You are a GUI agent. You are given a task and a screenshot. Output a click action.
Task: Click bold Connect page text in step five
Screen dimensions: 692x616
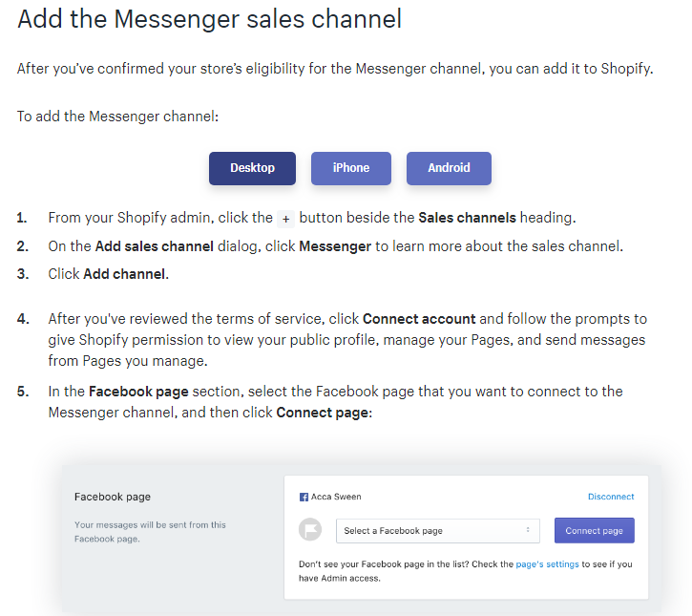pos(323,413)
